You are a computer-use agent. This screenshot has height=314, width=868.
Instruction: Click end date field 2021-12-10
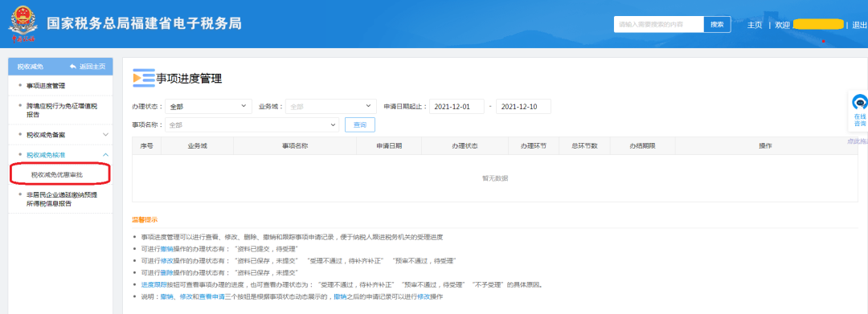523,107
